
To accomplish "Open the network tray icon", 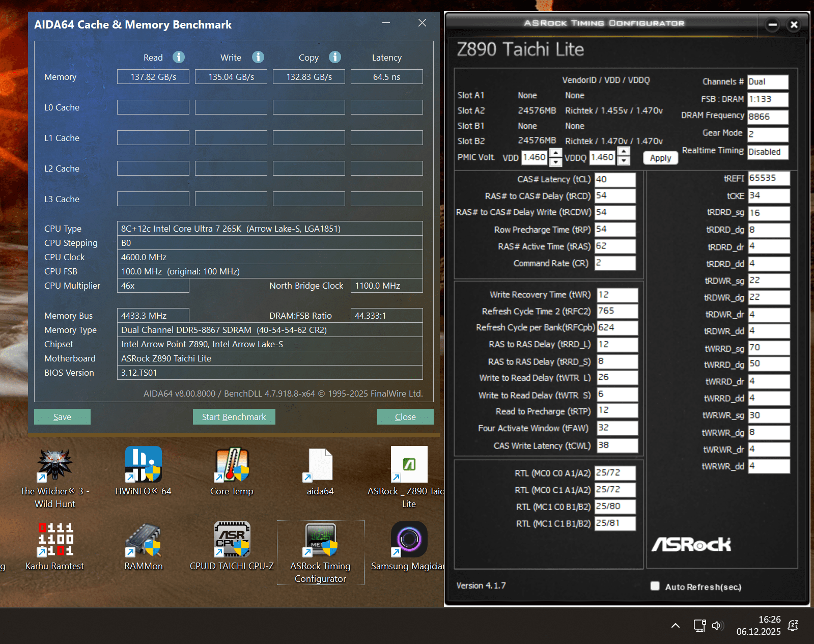I will click(699, 626).
